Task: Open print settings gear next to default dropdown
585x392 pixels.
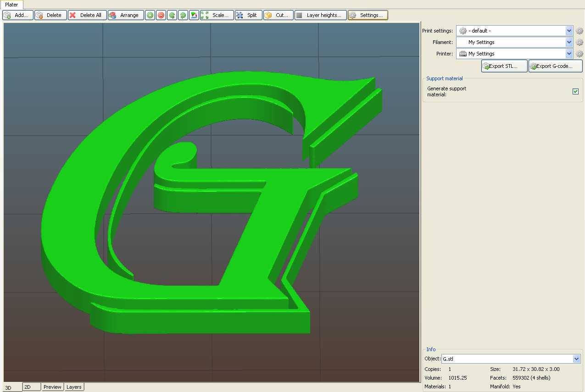Action: [579, 30]
